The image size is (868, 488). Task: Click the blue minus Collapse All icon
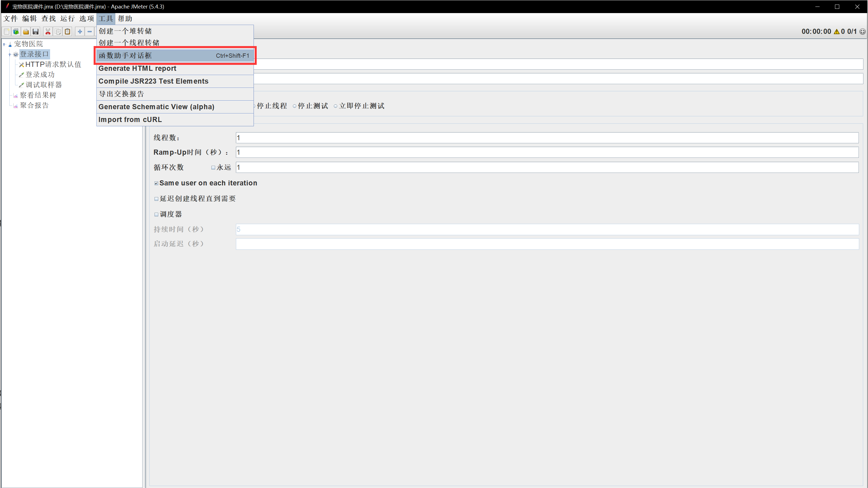(90, 32)
